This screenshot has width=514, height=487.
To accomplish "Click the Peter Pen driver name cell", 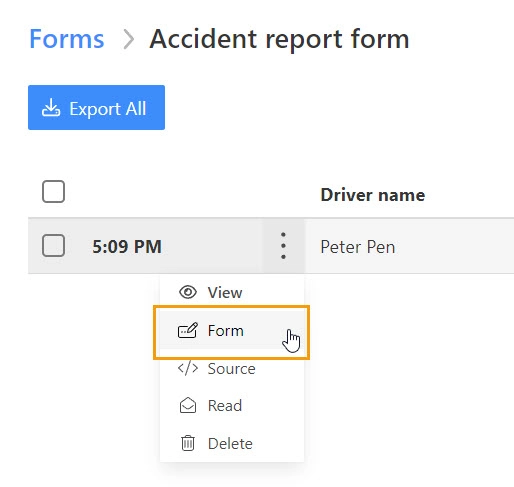I will [x=358, y=247].
